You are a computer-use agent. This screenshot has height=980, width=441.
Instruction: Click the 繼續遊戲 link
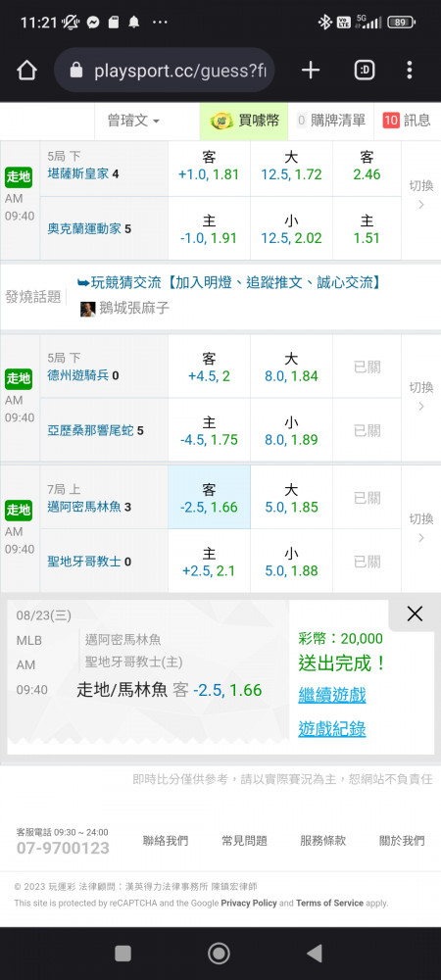click(331, 695)
